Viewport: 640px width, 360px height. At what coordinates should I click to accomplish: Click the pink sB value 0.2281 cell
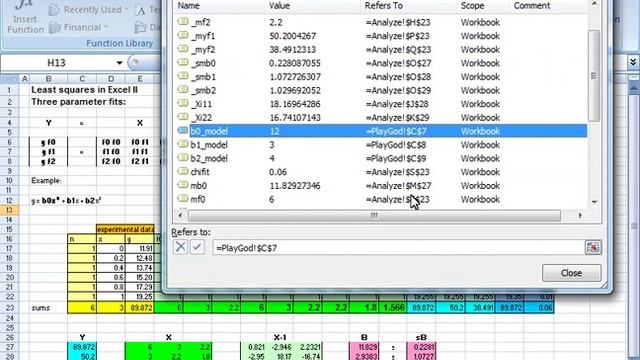point(421,347)
